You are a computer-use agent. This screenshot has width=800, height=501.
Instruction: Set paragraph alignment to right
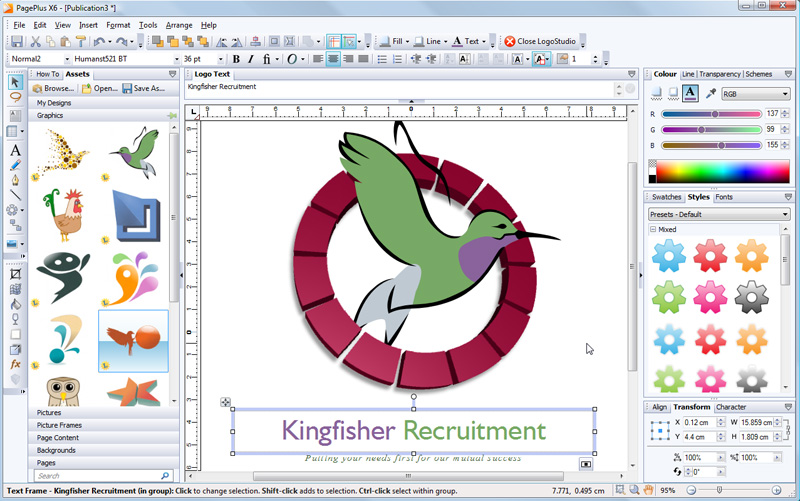348,59
